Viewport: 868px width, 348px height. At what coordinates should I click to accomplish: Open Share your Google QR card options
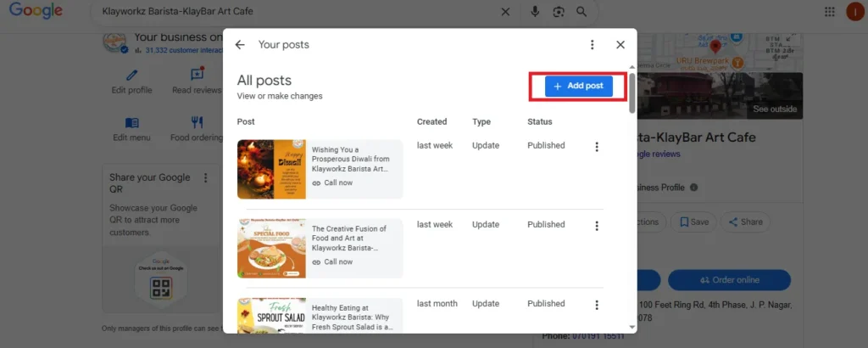(206, 178)
